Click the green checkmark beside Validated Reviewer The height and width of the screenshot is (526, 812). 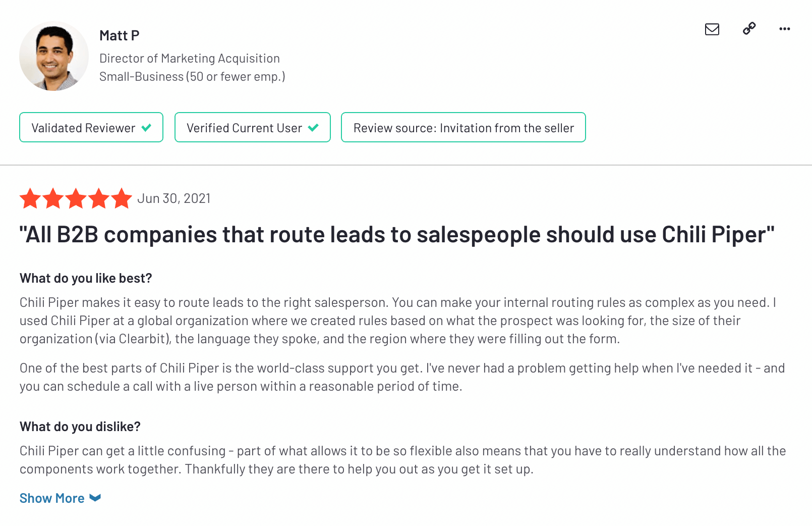[x=147, y=128]
